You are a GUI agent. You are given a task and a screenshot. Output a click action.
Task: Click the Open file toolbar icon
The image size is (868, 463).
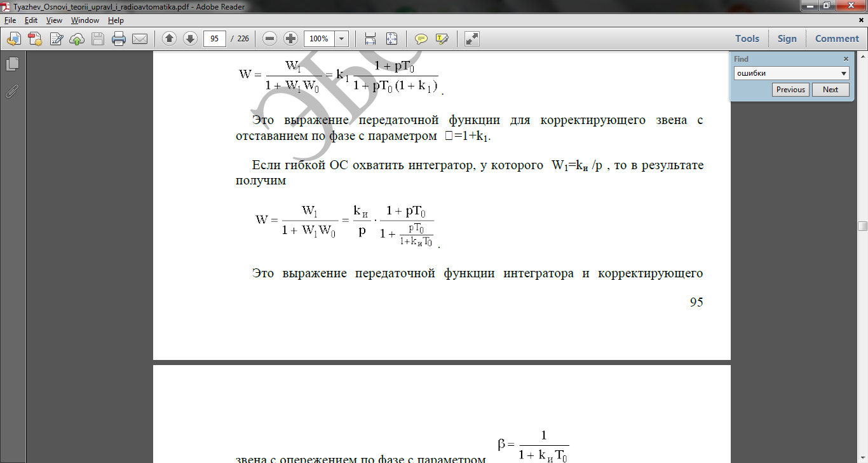pyautogui.click(x=14, y=39)
